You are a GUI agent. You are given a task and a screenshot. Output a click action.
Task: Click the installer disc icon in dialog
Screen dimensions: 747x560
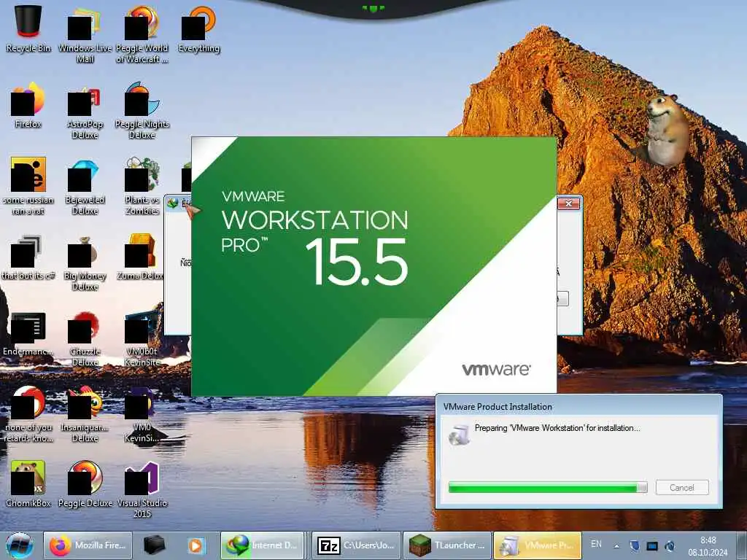pyautogui.click(x=458, y=435)
